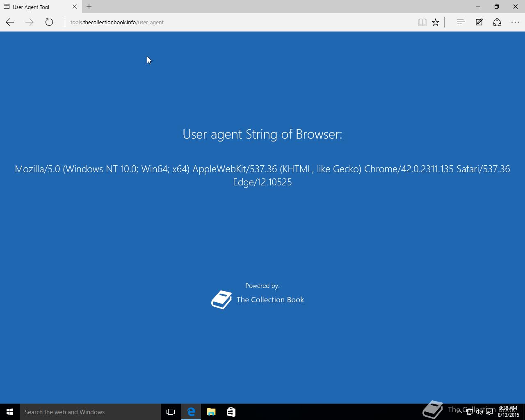Click the 'Powered by:' label

tap(262, 286)
